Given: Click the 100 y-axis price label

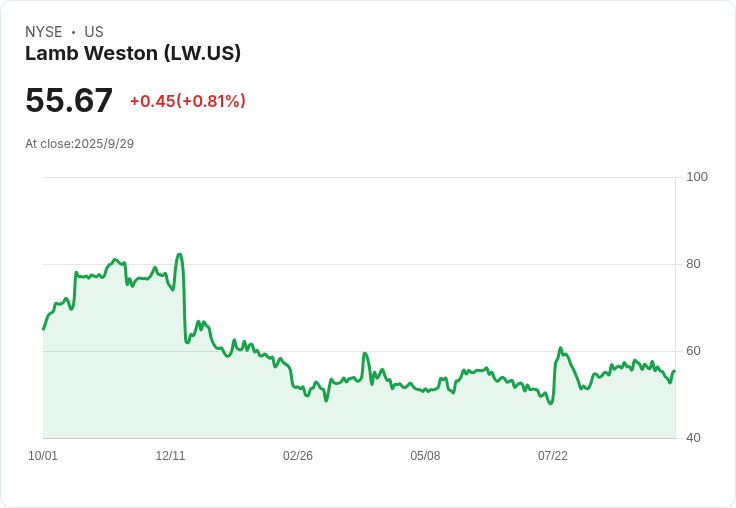Looking at the screenshot, I should point(697,177).
